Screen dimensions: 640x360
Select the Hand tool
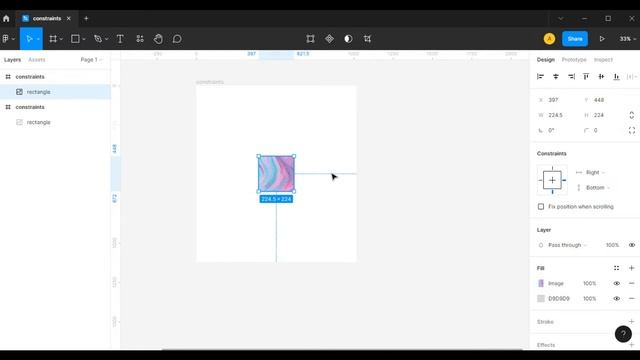158,39
